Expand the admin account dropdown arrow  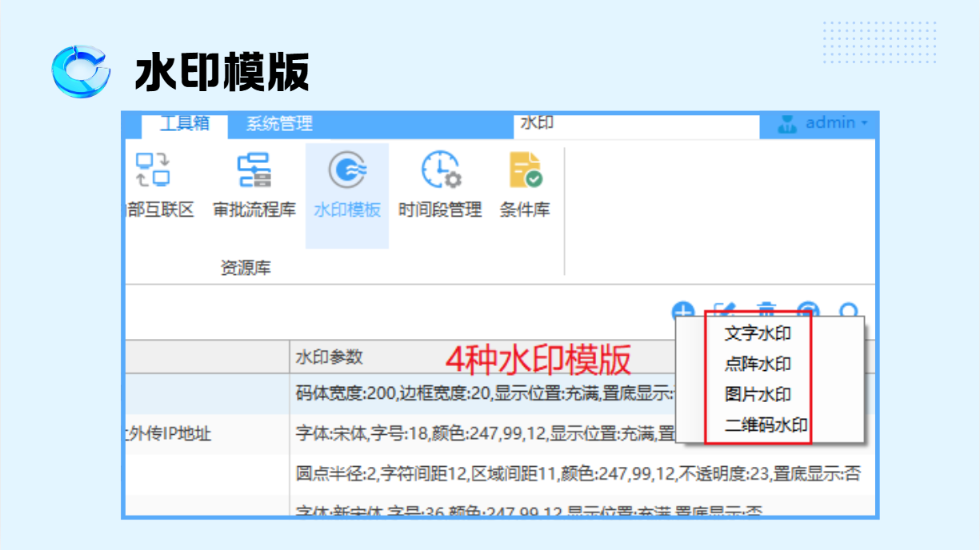864,124
